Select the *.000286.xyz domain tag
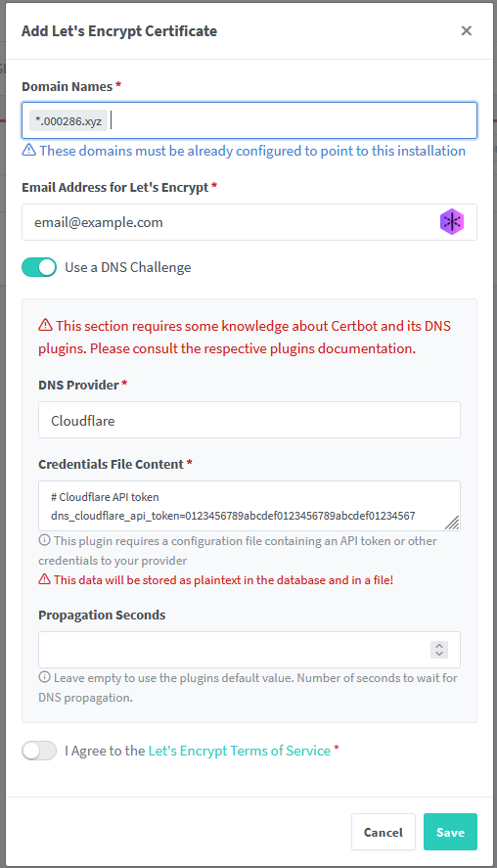Screen dimensions: 497x868 (68, 120)
